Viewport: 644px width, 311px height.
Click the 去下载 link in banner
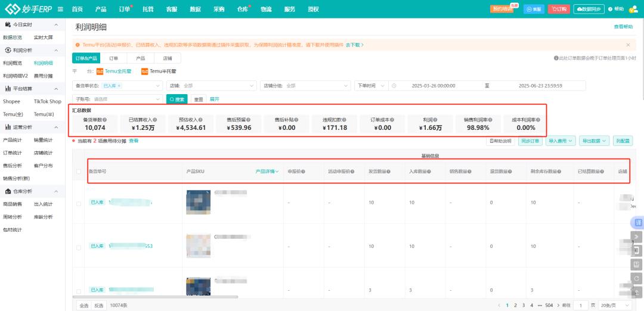pyautogui.click(x=354, y=45)
